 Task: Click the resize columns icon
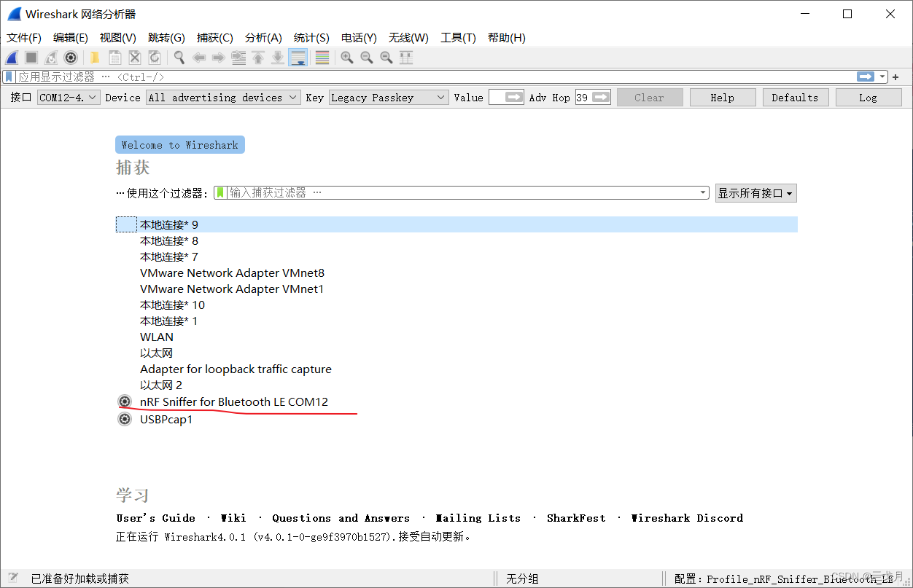(x=405, y=58)
